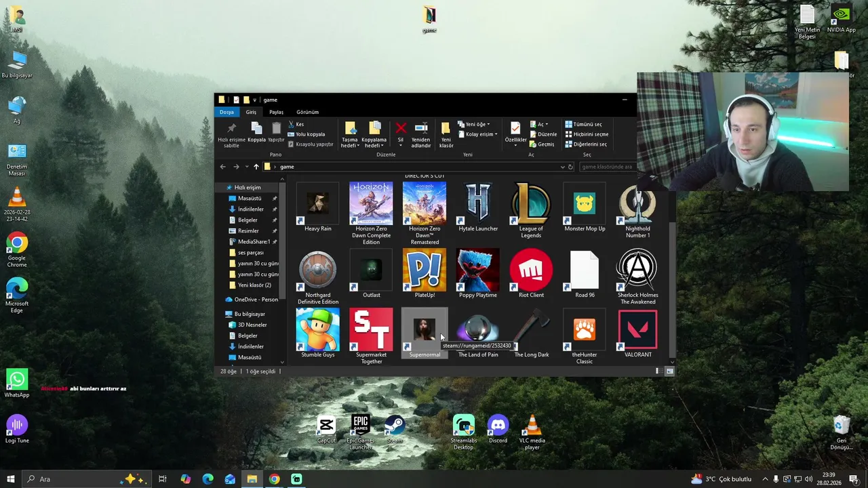This screenshot has height=488, width=868.
Task: Open Quick Access Toolbar customize arrow
Action: pyautogui.click(x=254, y=100)
